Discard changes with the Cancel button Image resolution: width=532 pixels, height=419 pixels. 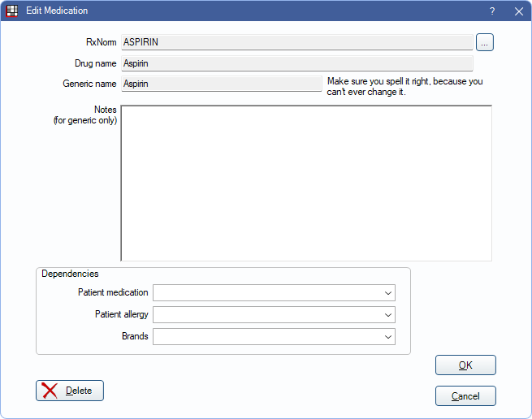coord(465,396)
